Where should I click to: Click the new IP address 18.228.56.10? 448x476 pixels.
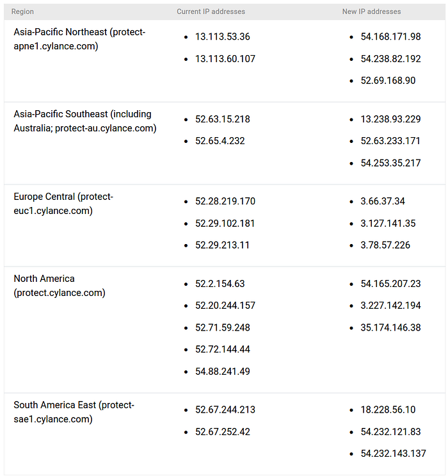click(x=388, y=409)
